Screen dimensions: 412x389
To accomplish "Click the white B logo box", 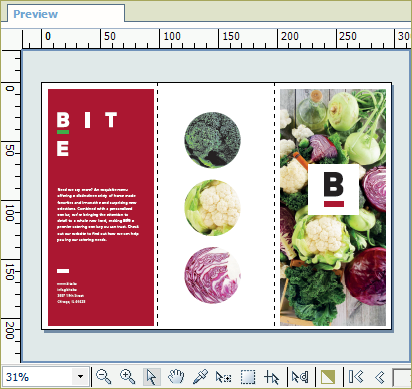I will pyautogui.click(x=333, y=189).
